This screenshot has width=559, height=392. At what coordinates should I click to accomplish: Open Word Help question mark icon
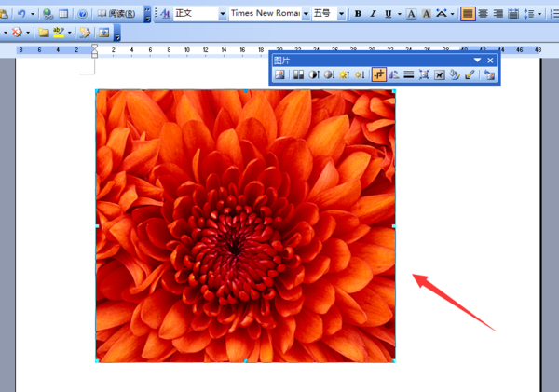point(82,14)
